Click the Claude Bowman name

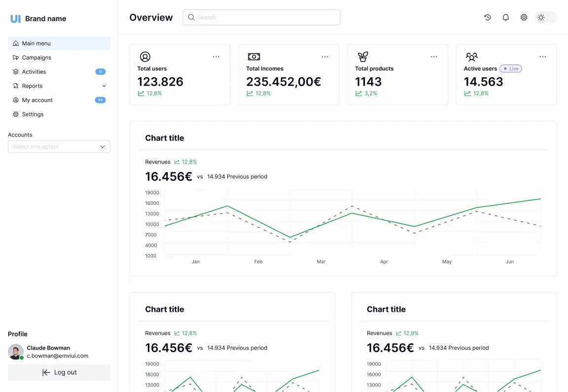48,348
